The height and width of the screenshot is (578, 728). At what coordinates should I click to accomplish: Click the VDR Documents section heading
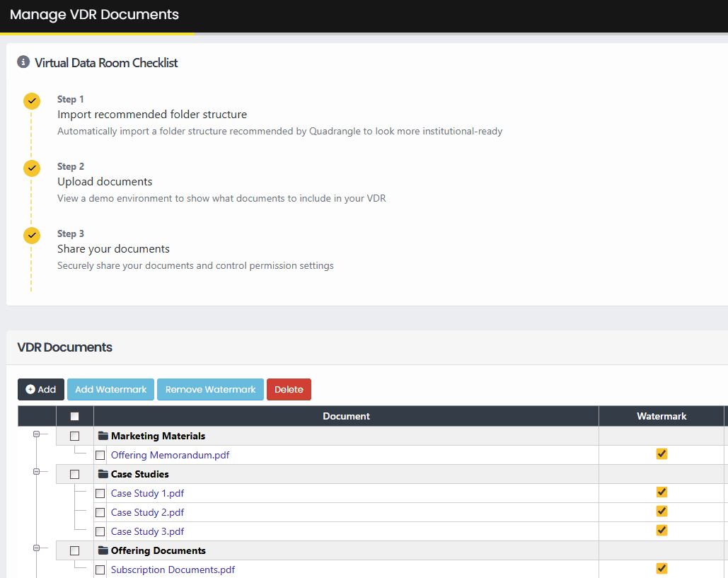pyautogui.click(x=64, y=347)
